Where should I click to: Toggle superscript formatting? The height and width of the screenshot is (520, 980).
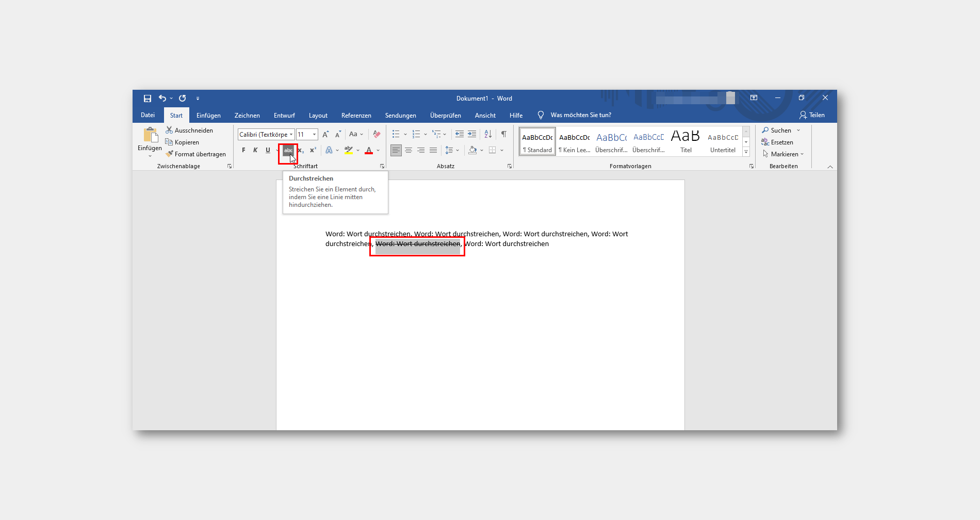point(313,150)
